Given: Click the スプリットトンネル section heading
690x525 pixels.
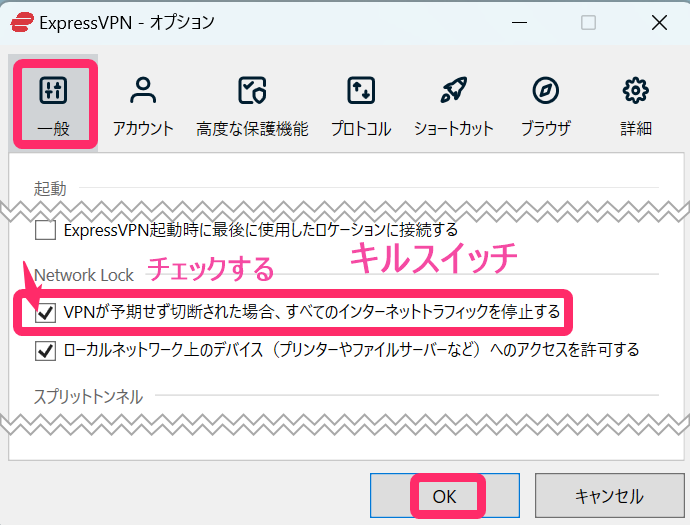Looking at the screenshot, I should tap(88, 397).
